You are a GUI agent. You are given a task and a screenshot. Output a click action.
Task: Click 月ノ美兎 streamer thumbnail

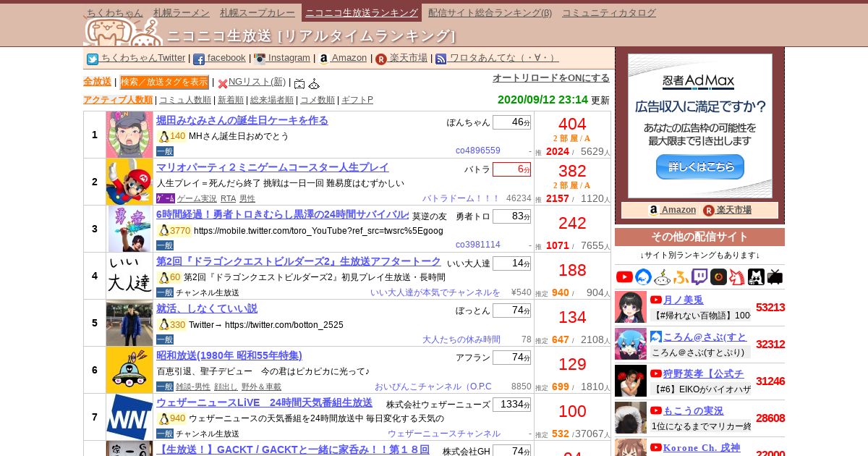631,307
